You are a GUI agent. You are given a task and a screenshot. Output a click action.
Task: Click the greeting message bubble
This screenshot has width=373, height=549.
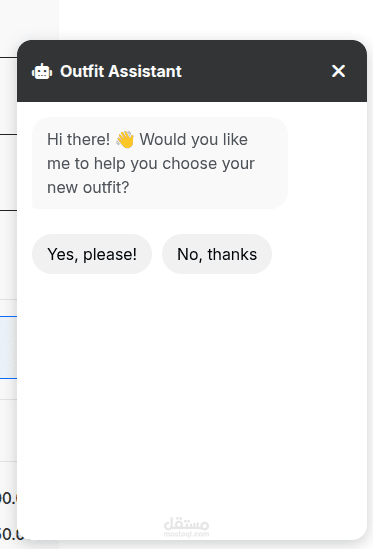(160, 163)
